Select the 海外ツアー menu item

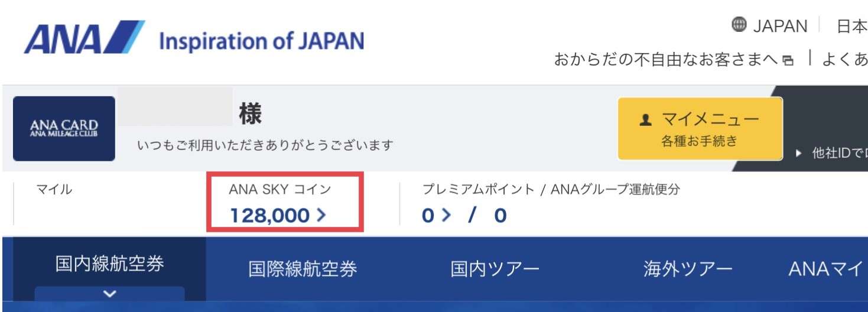tap(688, 269)
